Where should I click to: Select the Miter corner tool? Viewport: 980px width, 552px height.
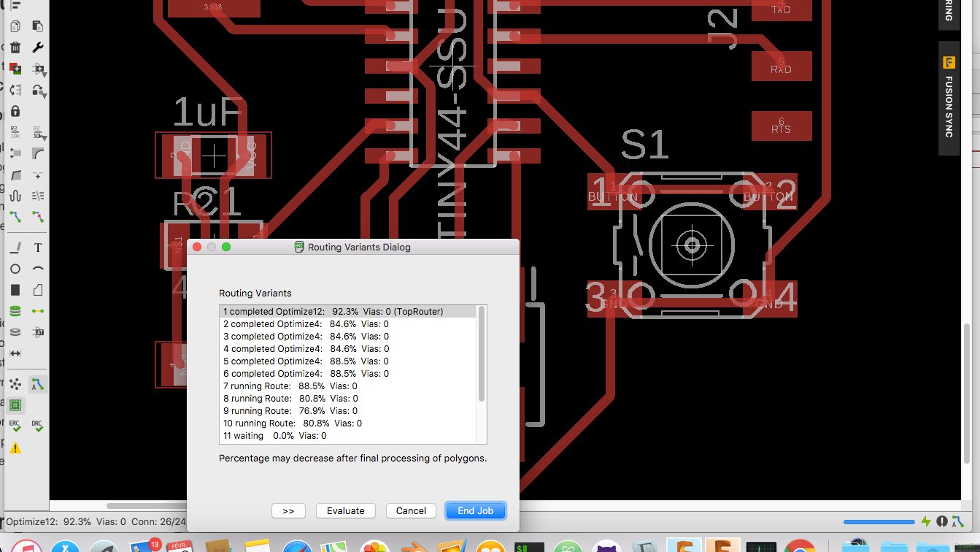coord(38,153)
